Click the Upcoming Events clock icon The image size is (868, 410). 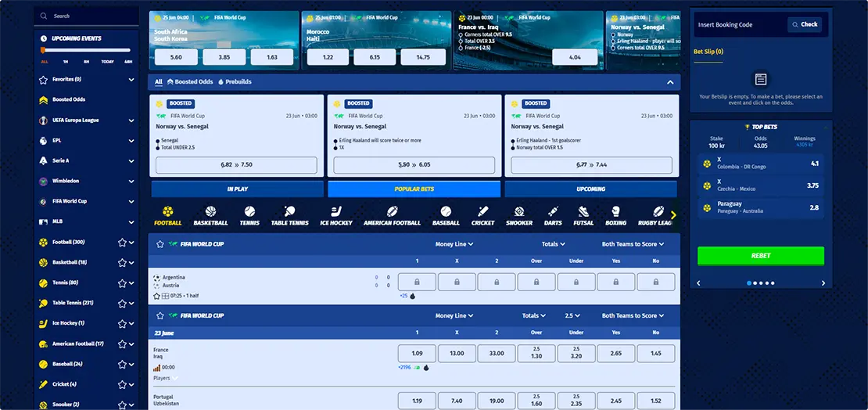click(44, 39)
